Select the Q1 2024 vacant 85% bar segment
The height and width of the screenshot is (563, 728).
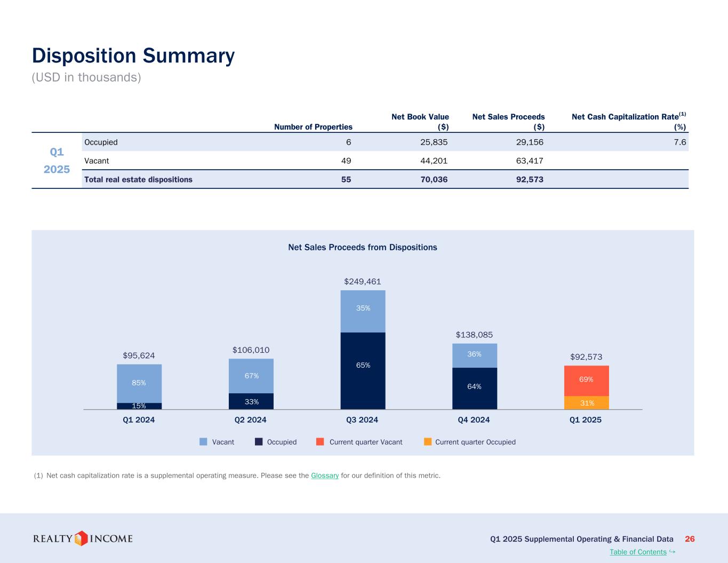tap(139, 383)
